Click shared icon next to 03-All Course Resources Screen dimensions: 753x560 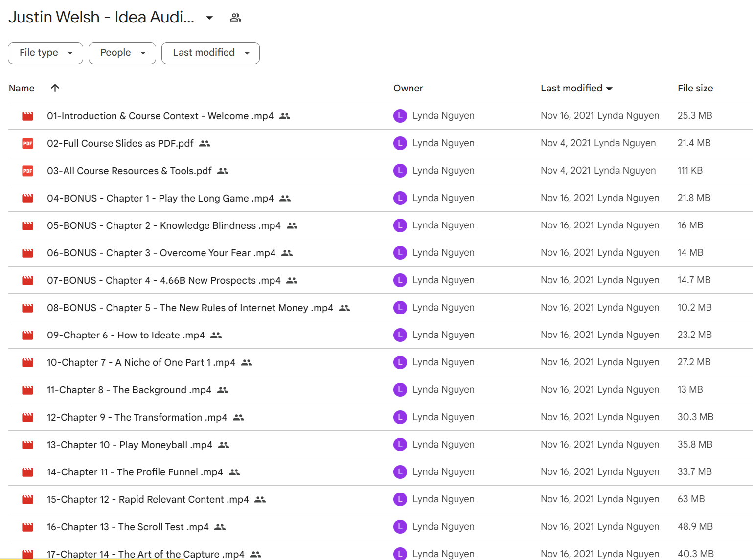tap(223, 171)
